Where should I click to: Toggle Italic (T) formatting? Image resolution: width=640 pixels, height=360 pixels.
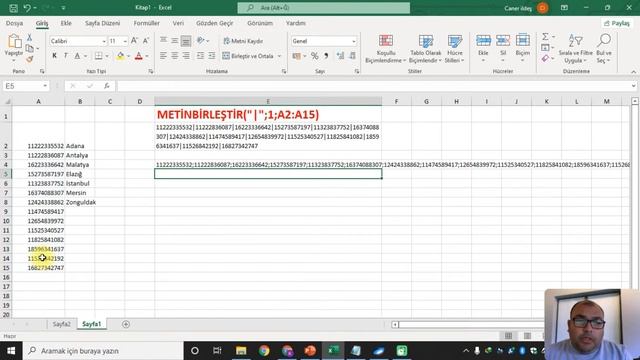pyautogui.click(x=66, y=56)
